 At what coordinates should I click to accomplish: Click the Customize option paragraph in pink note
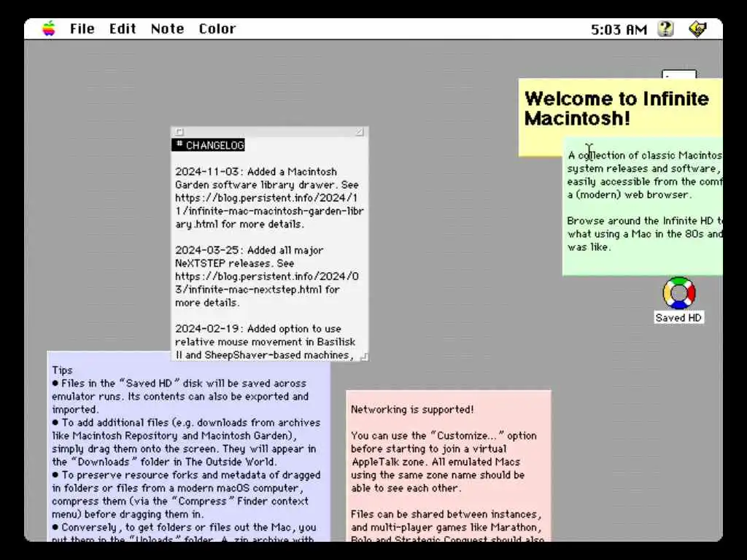[x=444, y=462]
